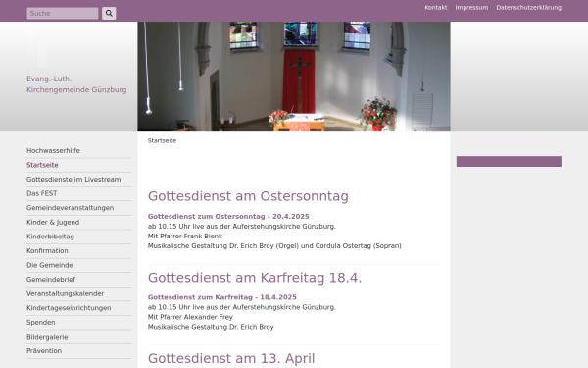Open the Impressum page

471,8
